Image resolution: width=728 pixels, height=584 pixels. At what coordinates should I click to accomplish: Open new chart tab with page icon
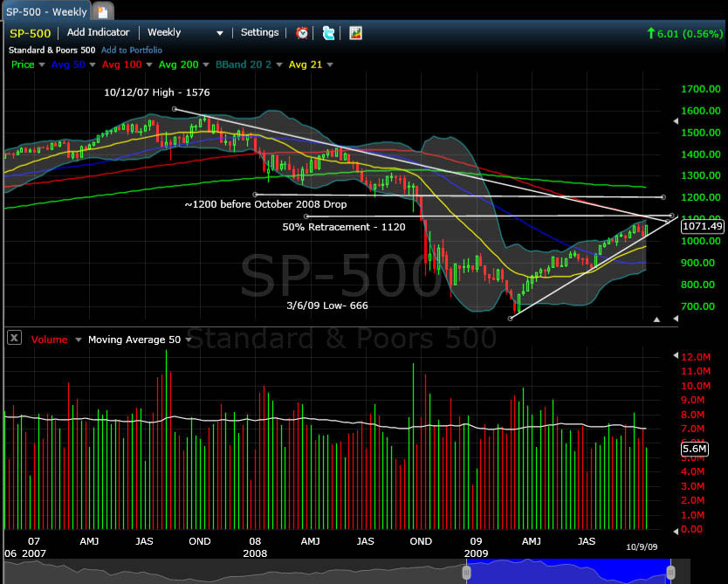coord(103,11)
